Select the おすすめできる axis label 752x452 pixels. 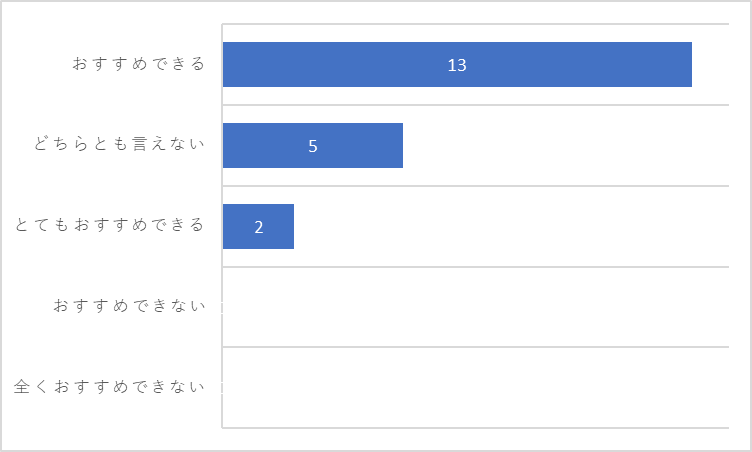click(x=139, y=64)
